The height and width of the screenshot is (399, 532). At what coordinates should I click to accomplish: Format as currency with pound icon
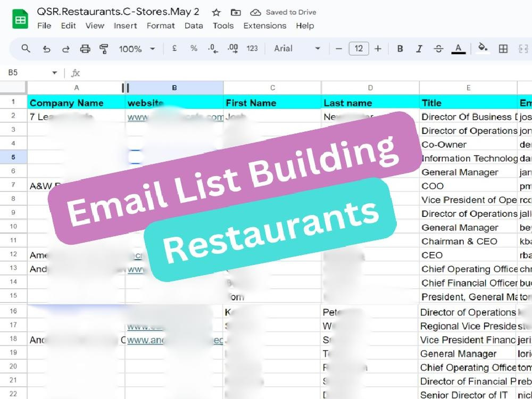tap(174, 48)
